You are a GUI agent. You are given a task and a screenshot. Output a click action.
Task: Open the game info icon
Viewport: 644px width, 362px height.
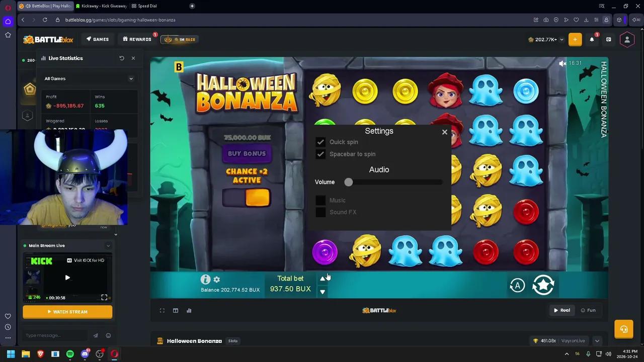tap(205, 279)
